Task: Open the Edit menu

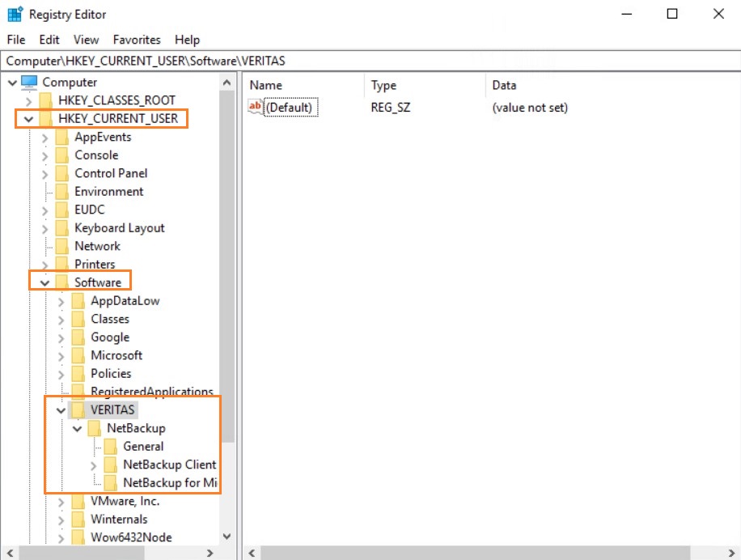Action: (x=49, y=40)
